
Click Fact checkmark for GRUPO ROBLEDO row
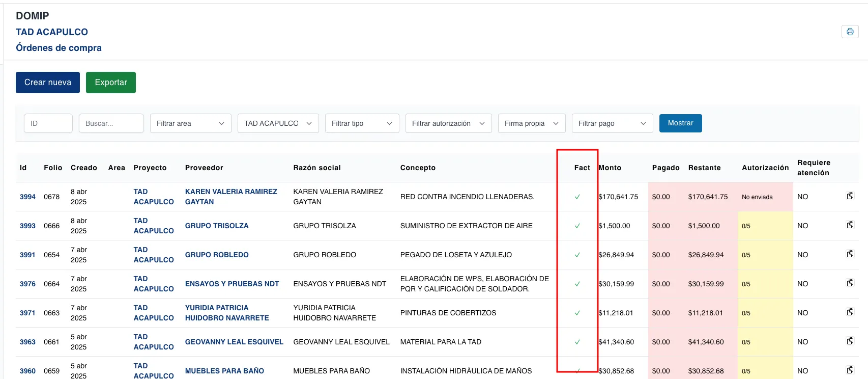coord(577,255)
